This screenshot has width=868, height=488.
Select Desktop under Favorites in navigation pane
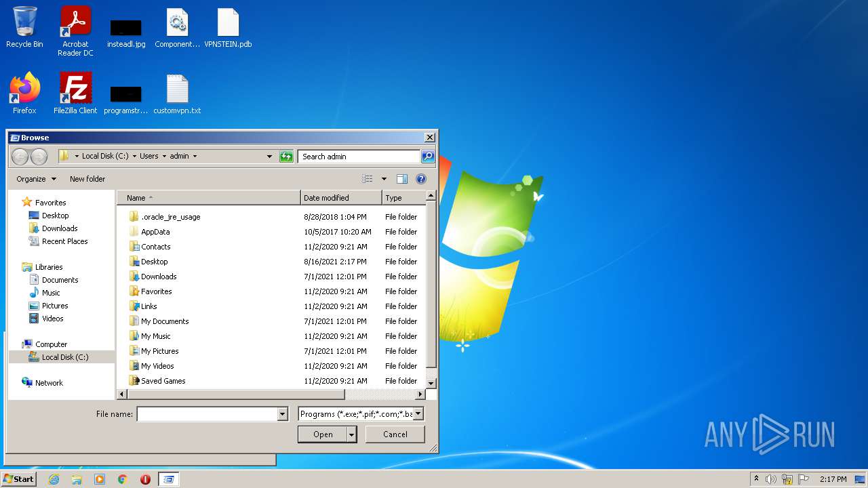55,216
